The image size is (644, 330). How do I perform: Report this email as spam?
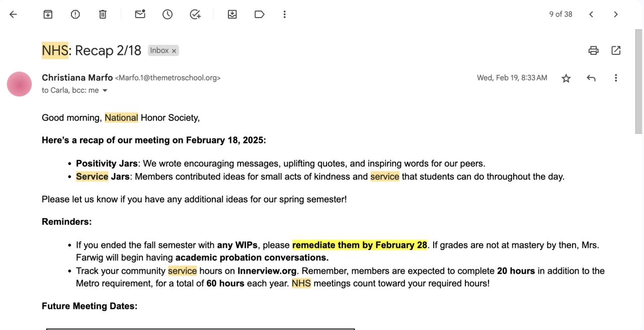pyautogui.click(x=75, y=15)
